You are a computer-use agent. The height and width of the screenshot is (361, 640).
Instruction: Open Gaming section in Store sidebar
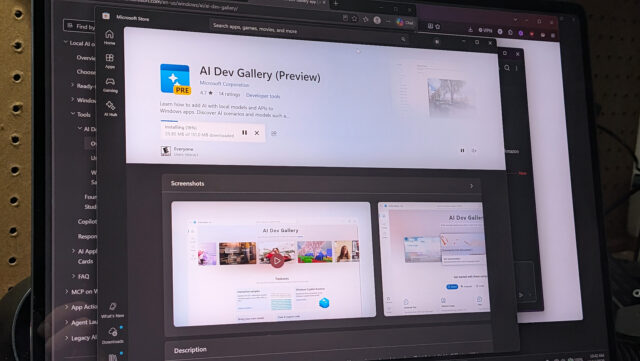[x=110, y=85]
